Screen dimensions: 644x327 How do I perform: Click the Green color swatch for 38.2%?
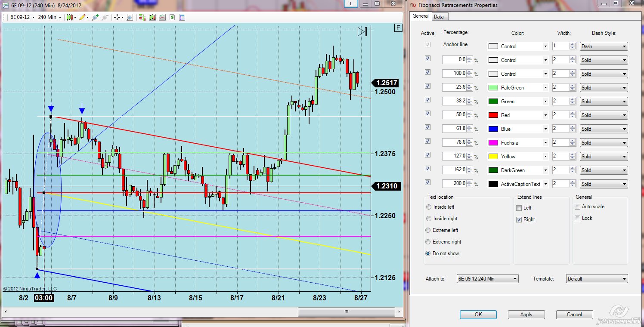pyautogui.click(x=493, y=102)
